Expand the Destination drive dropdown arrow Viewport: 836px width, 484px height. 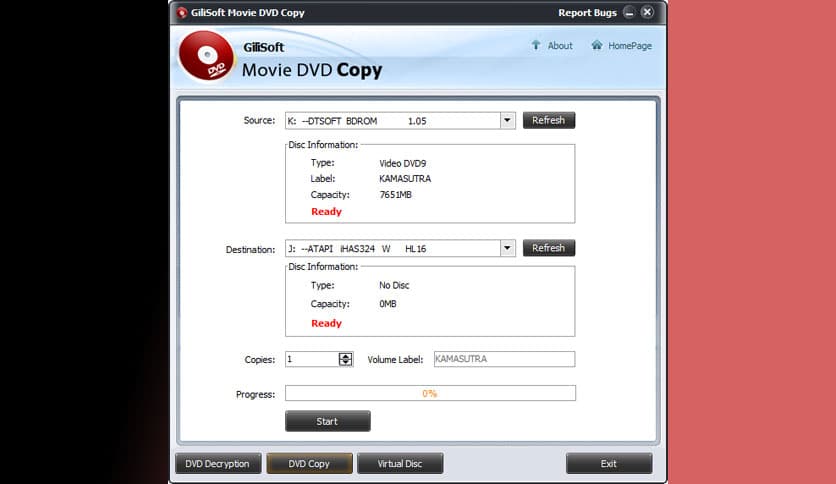click(507, 248)
